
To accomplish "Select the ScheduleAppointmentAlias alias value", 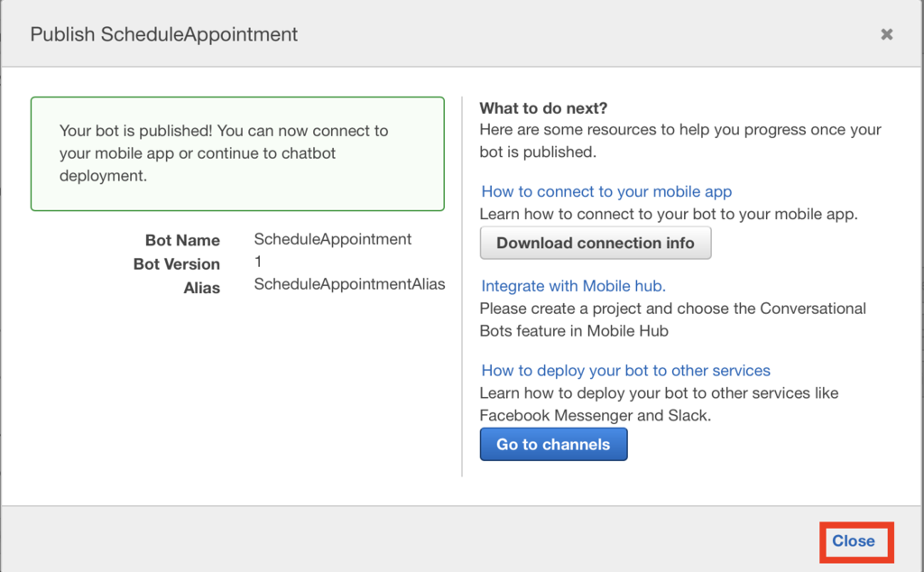I will [x=349, y=284].
